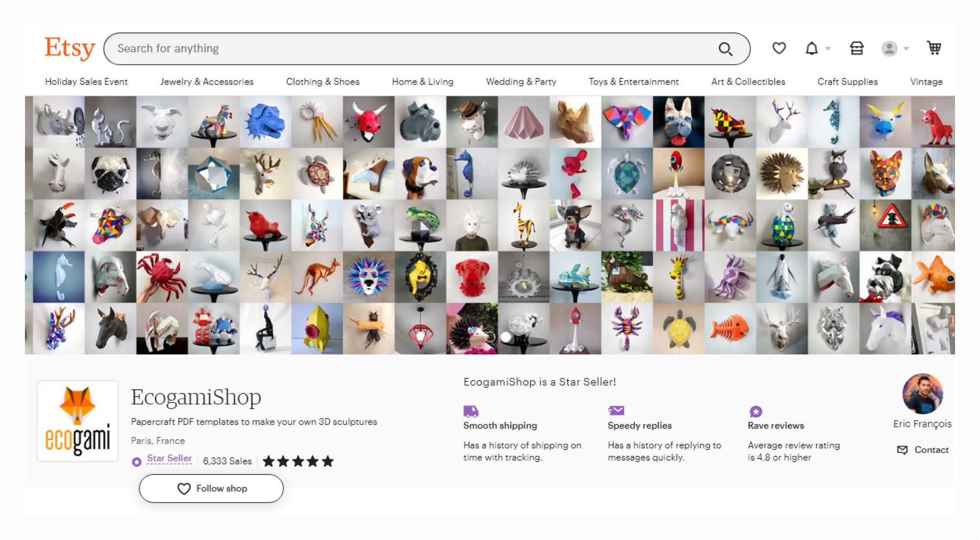This screenshot has width=980, height=540.
Task: Click the Follow shop button
Action: pyautogui.click(x=211, y=489)
